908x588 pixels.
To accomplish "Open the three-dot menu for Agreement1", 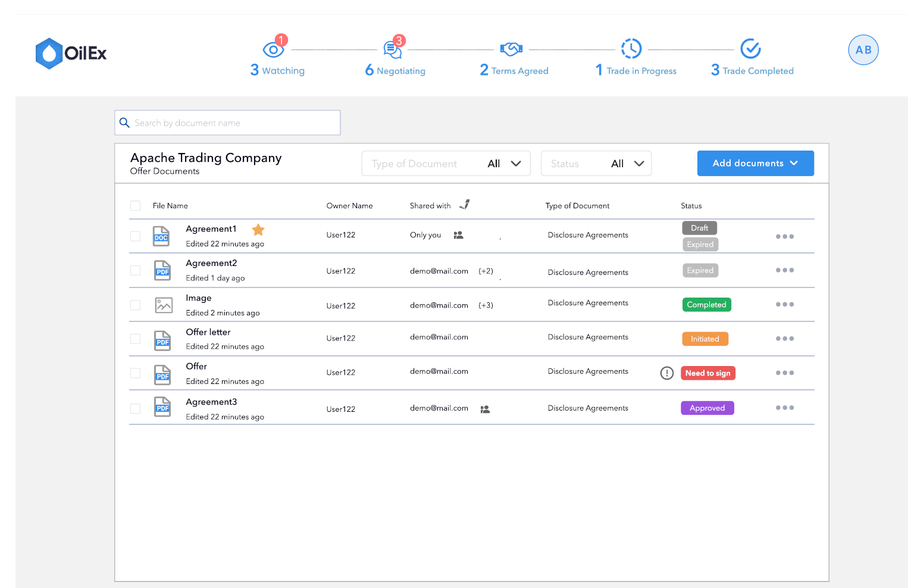I will 785,236.
